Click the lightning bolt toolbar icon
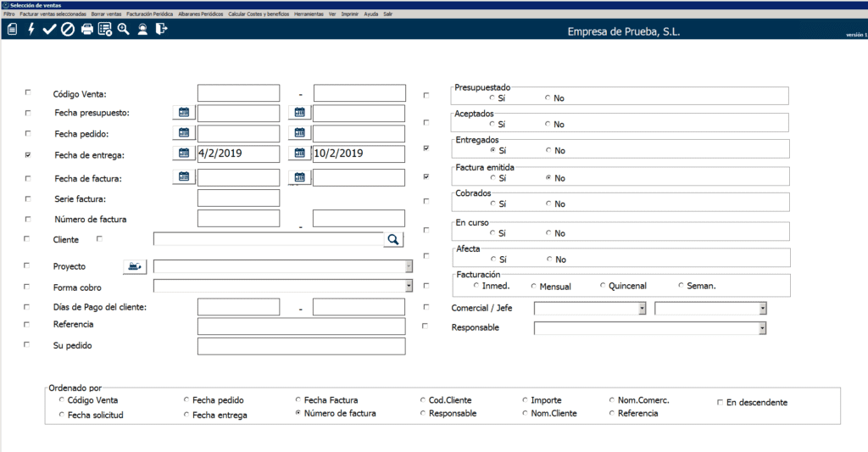The height and width of the screenshot is (452, 868). (x=31, y=30)
